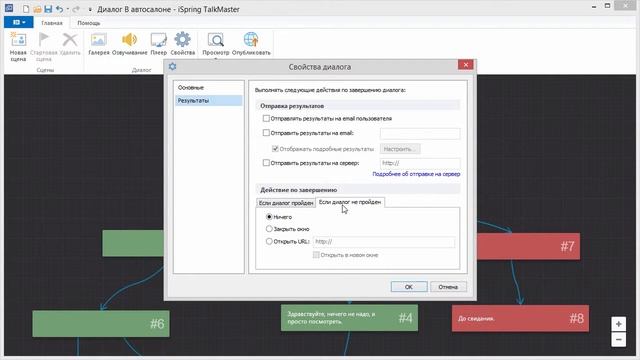Cancel dialog with Отмена button
Viewport: 640px width, 360px height.
[448, 287]
